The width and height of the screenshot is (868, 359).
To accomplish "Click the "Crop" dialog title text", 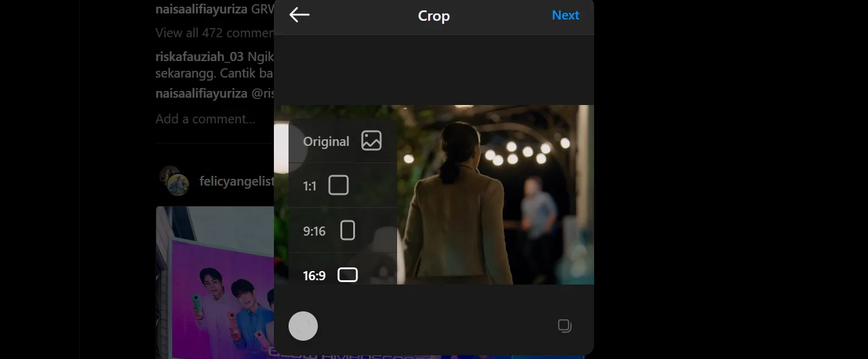I will 434,16.
